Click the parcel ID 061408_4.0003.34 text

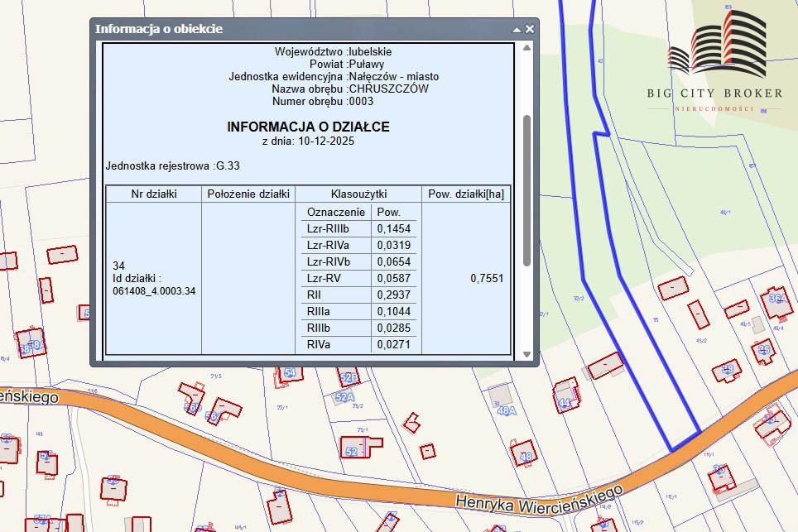pyautogui.click(x=154, y=290)
